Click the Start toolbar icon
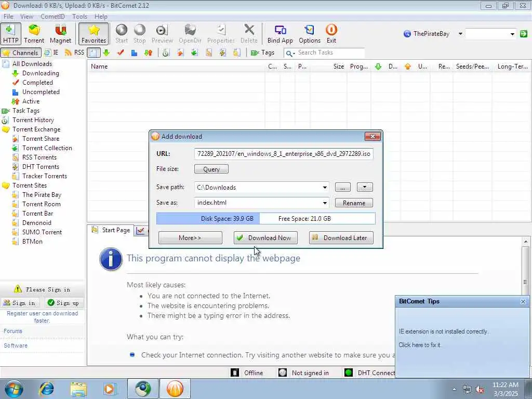 click(122, 34)
